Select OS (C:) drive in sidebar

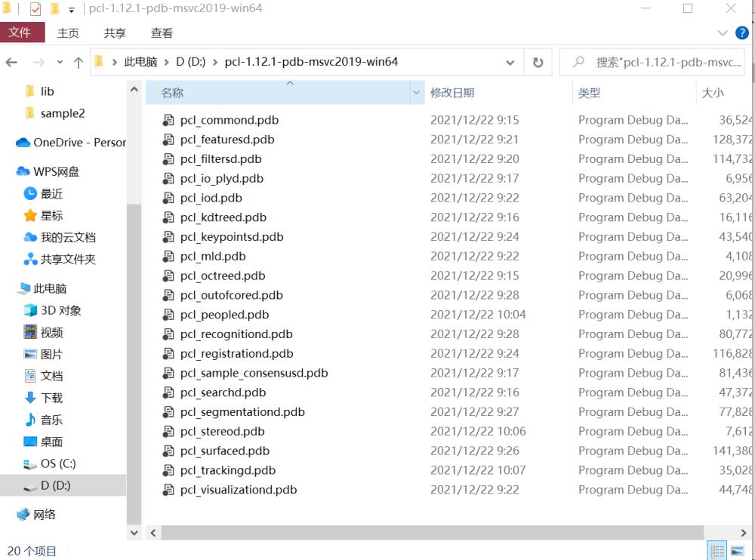point(50,463)
